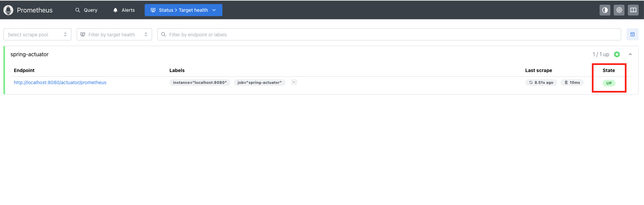
Task: Focus the Filter by endpoint or labels field
Action: [x=389, y=34]
